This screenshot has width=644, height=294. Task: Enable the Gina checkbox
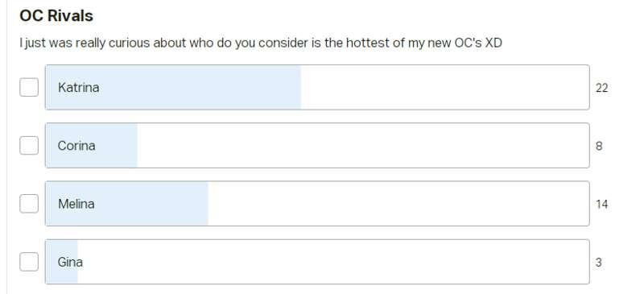29,262
